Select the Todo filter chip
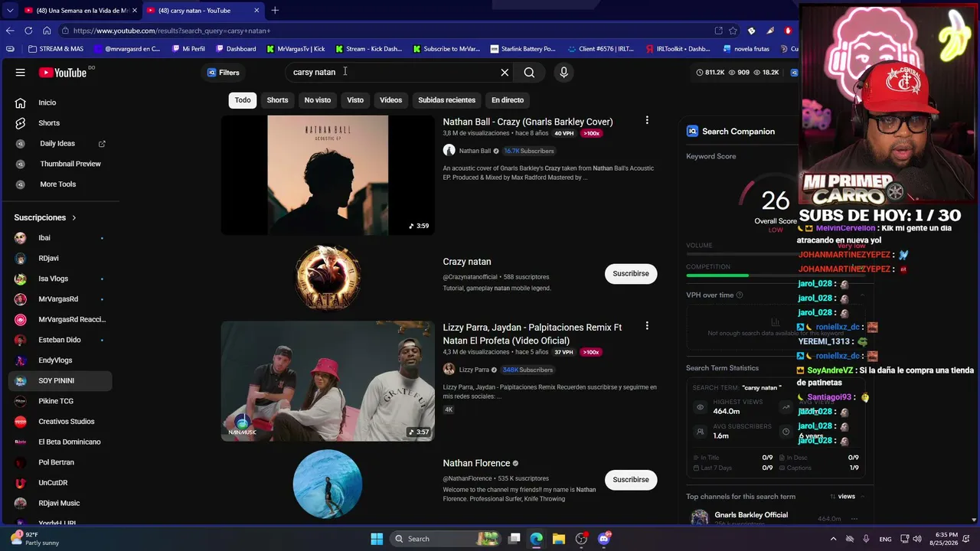 coord(243,100)
